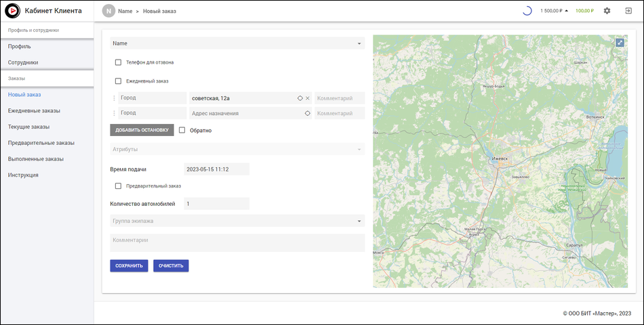Image resolution: width=644 pixels, height=325 pixels.
Task: Expand the Группа экипажа dropdown
Action: click(359, 221)
